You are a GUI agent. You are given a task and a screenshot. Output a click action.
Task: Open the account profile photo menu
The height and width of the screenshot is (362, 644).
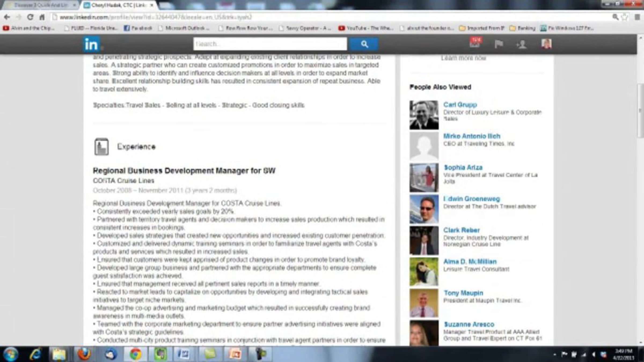(x=546, y=44)
